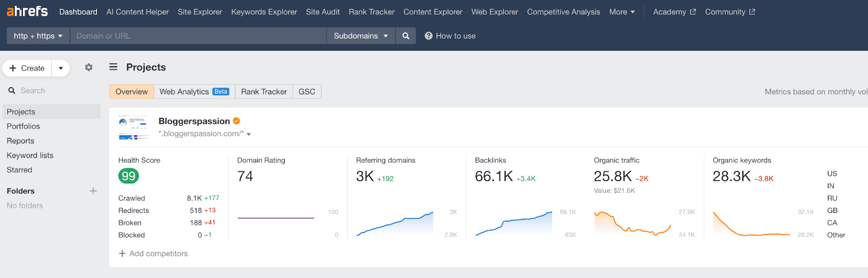The width and height of the screenshot is (868, 278).
Task: Click Add competitors
Action: pyautogui.click(x=153, y=254)
